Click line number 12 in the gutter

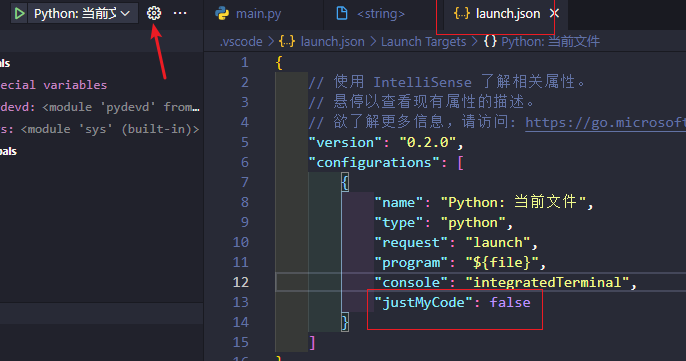[241, 282]
